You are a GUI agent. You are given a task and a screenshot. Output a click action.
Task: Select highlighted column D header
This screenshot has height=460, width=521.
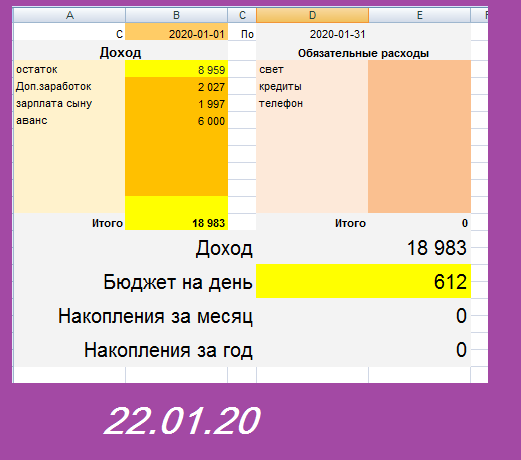[312, 15]
